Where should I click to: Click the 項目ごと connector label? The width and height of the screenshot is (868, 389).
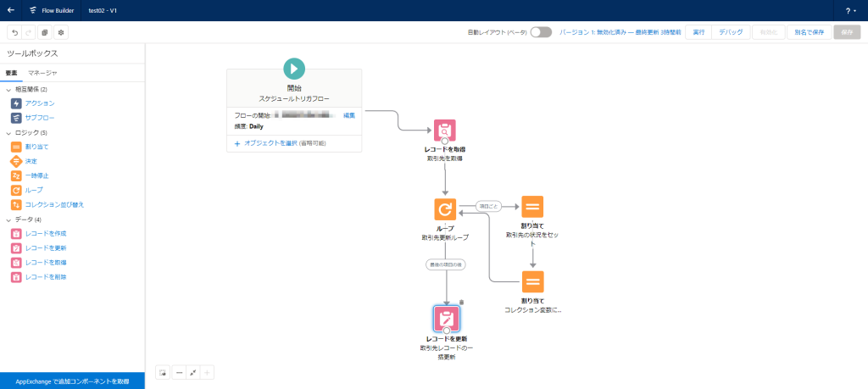coord(488,206)
